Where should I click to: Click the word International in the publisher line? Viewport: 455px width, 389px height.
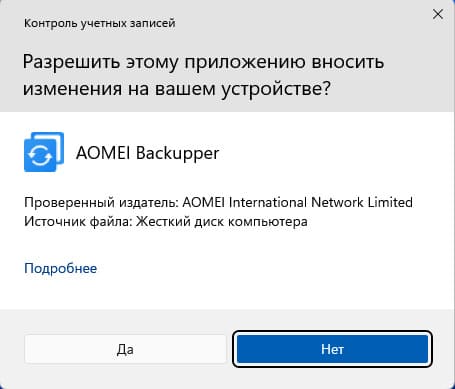pyautogui.click(x=267, y=202)
